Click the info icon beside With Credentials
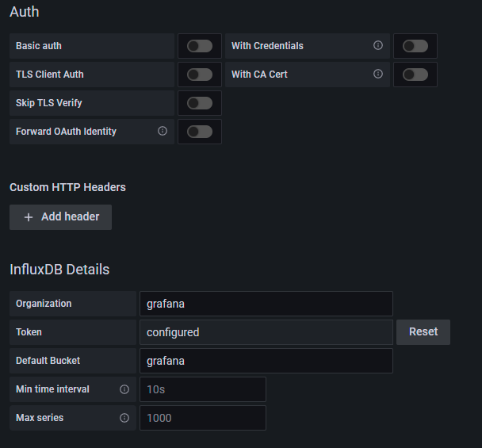This screenshot has height=448, width=482. (x=378, y=46)
